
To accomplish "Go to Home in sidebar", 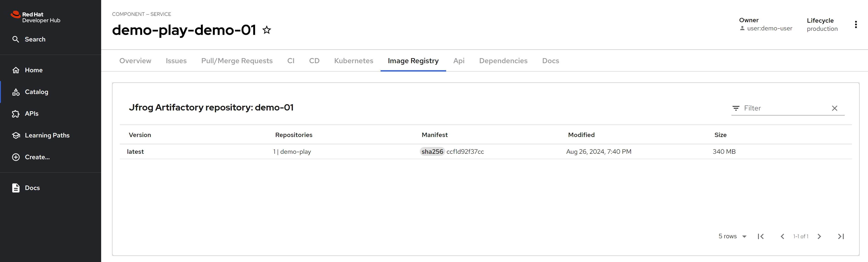I will tap(33, 70).
